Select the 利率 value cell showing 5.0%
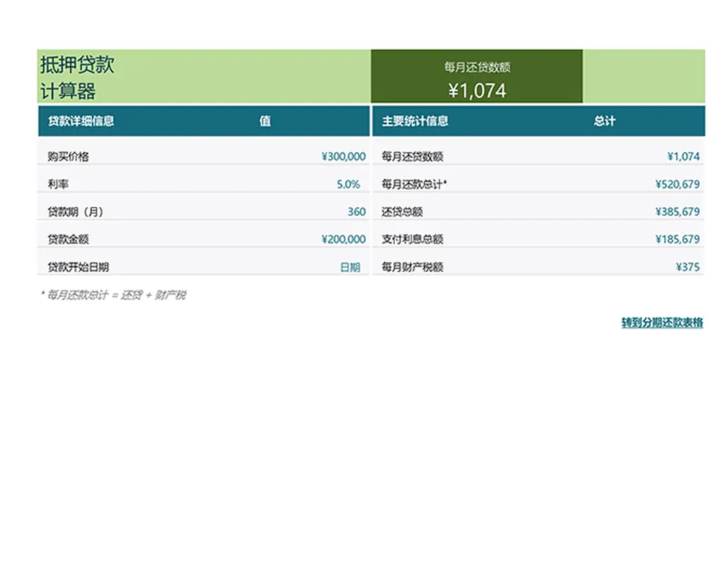This screenshot has height=561, width=728. pos(348,184)
